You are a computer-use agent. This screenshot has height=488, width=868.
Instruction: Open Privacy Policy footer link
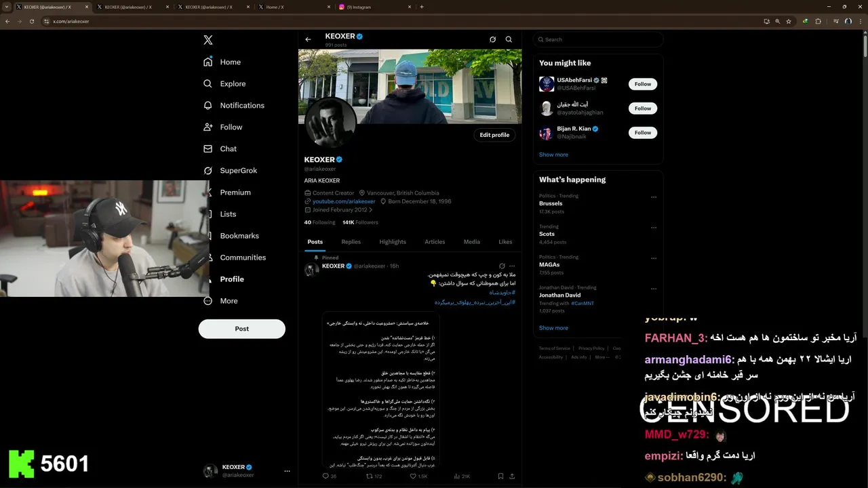[591, 348]
